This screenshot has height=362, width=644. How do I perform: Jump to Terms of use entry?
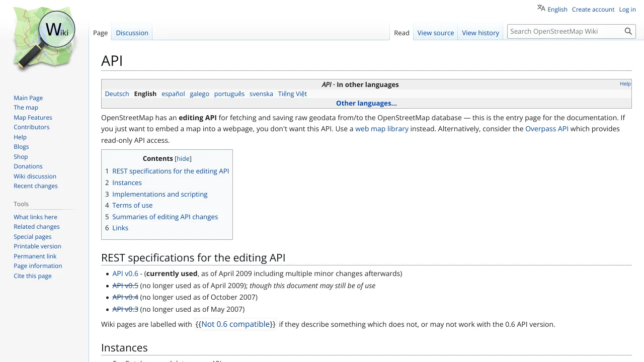132,205
